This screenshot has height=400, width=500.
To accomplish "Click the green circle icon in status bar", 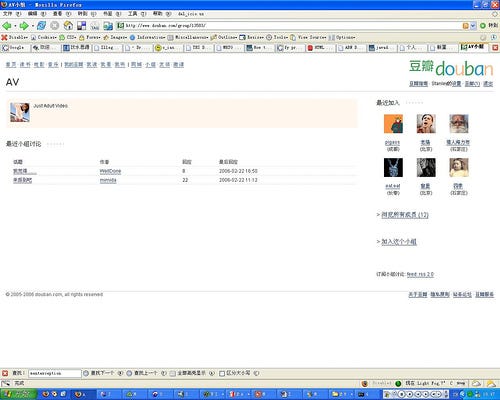I will pyautogui.click(x=398, y=383).
